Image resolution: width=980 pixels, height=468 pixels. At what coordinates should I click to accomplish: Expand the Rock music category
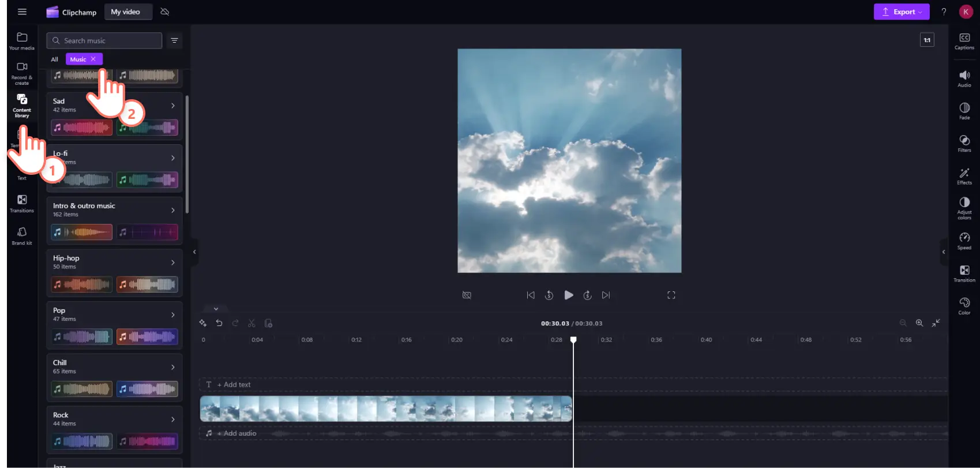point(172,420)
